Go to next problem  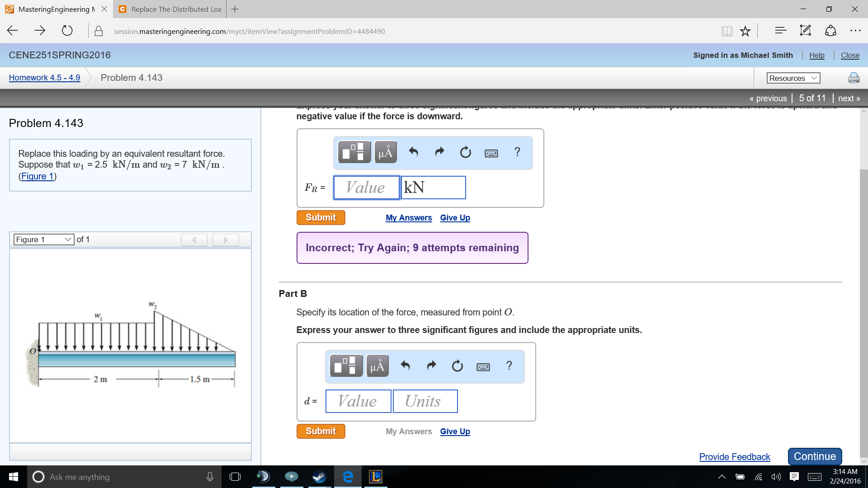tap(849, 98)
